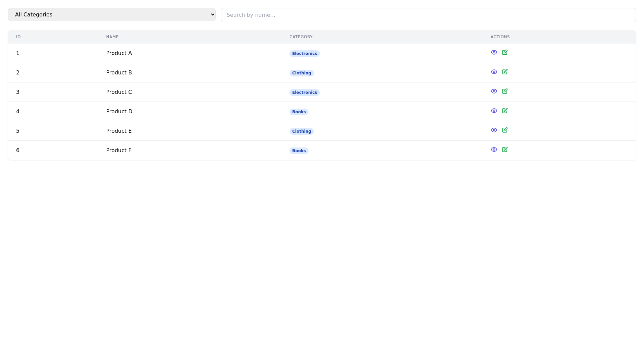Viewport: 644px width, 362px height.
Task: Click the Product F name cell
Action: (119, 150)
